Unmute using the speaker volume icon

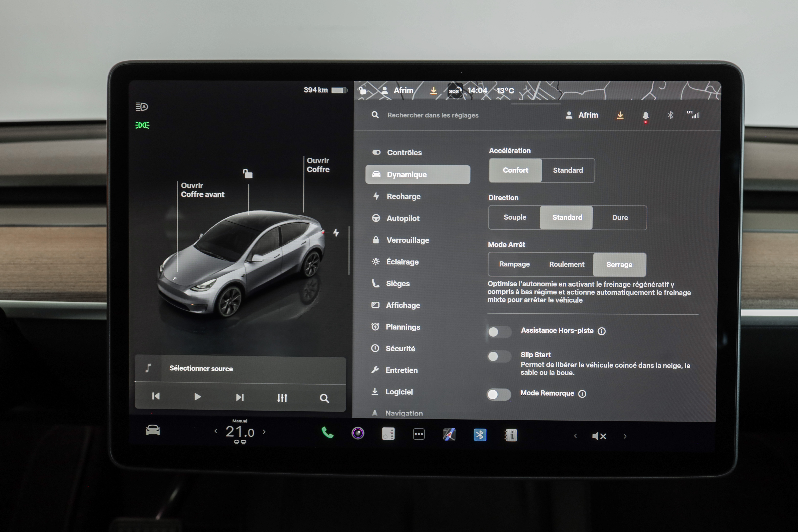click(599, 436)
